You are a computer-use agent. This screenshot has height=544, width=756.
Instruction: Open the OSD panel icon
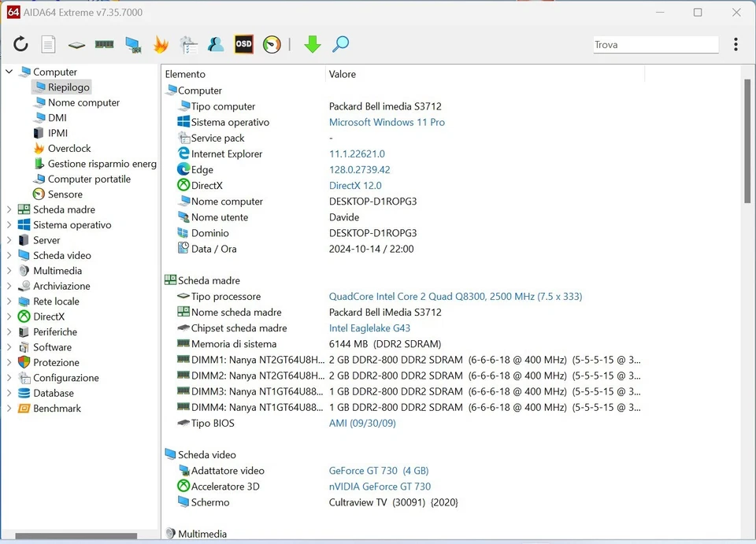tap(243, 44)
